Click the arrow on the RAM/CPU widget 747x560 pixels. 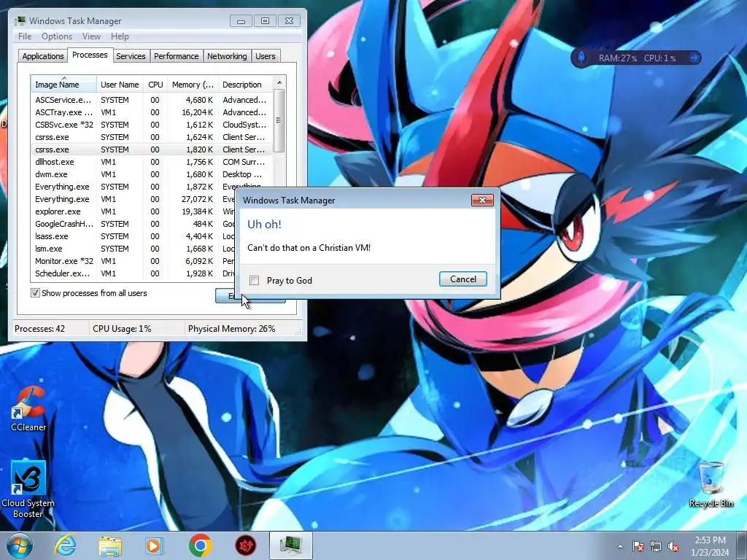point(694,58)
